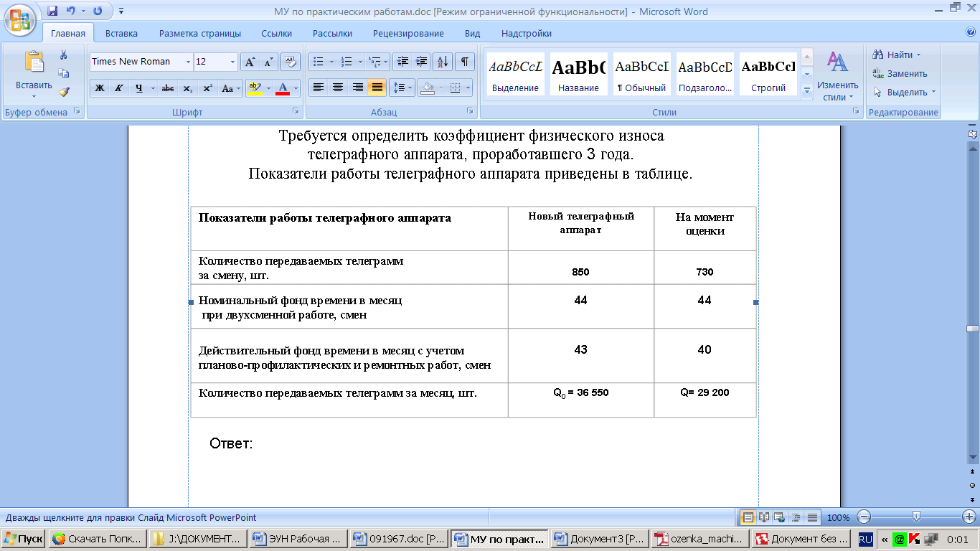Screen dimensions: 980x551
Task: Expand the styles gallery More arrow
Action: (806, 90)
